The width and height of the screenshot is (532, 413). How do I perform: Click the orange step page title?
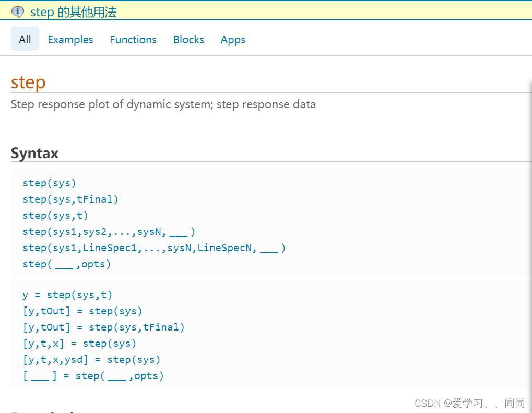coord(28,82)
